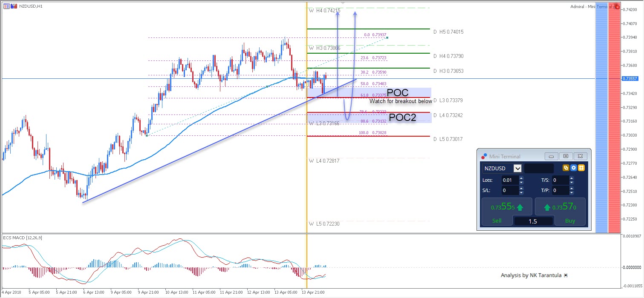
Task: Click the 1.5 spread value box
Action: point(533,221)
